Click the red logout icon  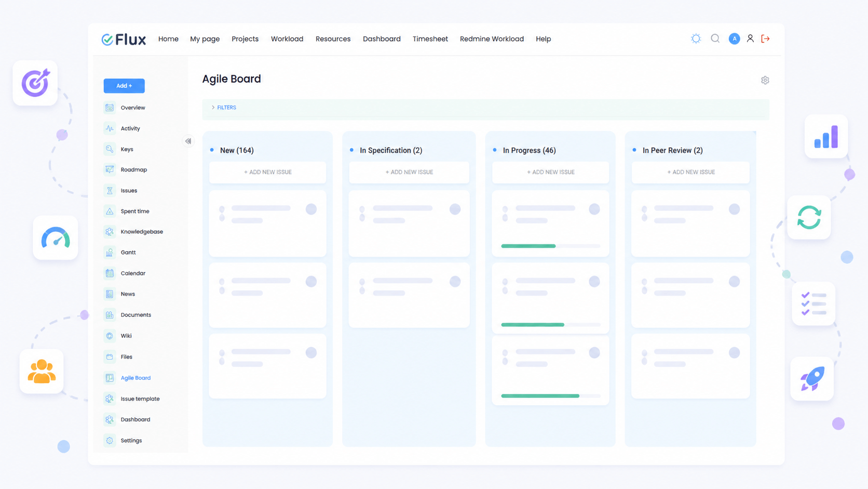click(765, 38)
